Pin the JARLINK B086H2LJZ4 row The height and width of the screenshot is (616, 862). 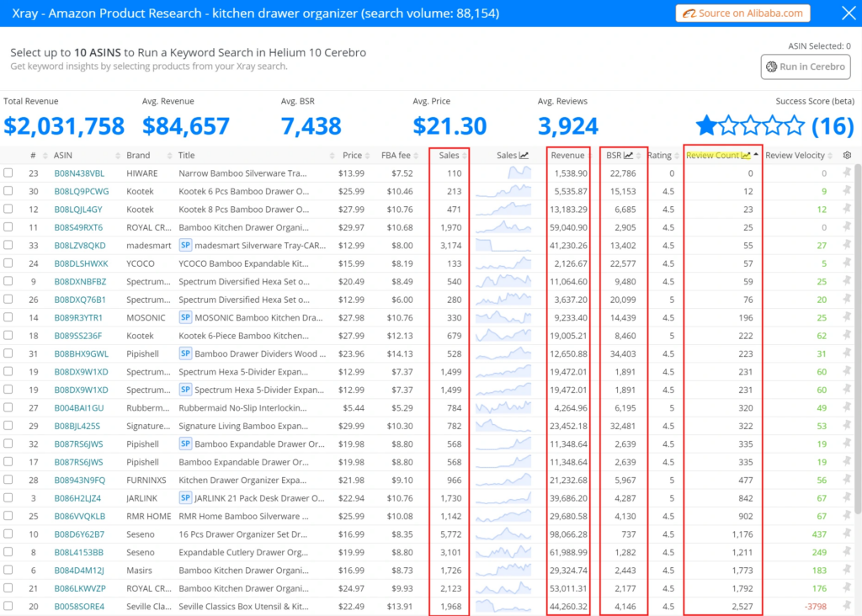[x=847, y=498]
